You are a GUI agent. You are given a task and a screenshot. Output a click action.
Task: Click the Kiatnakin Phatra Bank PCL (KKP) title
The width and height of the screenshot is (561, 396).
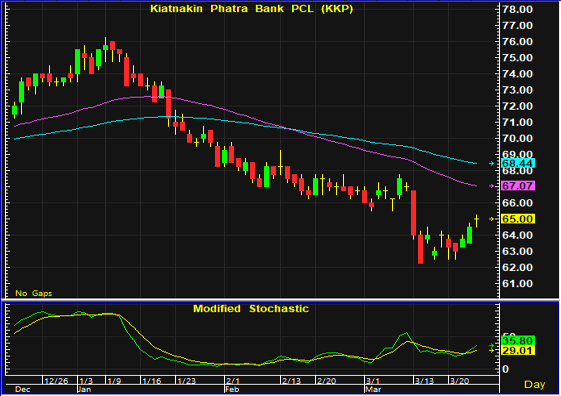(252, 9)
